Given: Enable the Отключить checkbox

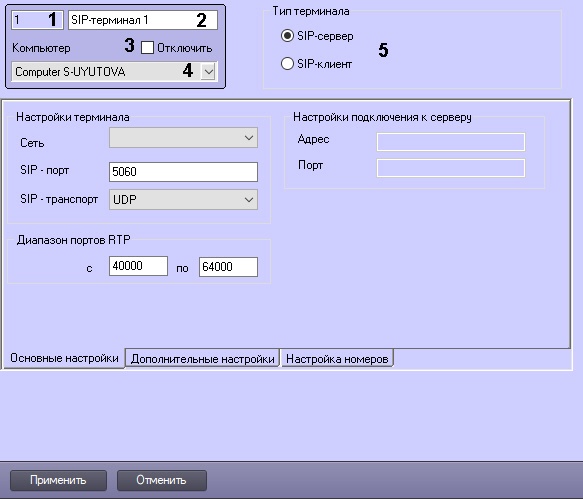Looking at the screenshot, I should [148, 48].
